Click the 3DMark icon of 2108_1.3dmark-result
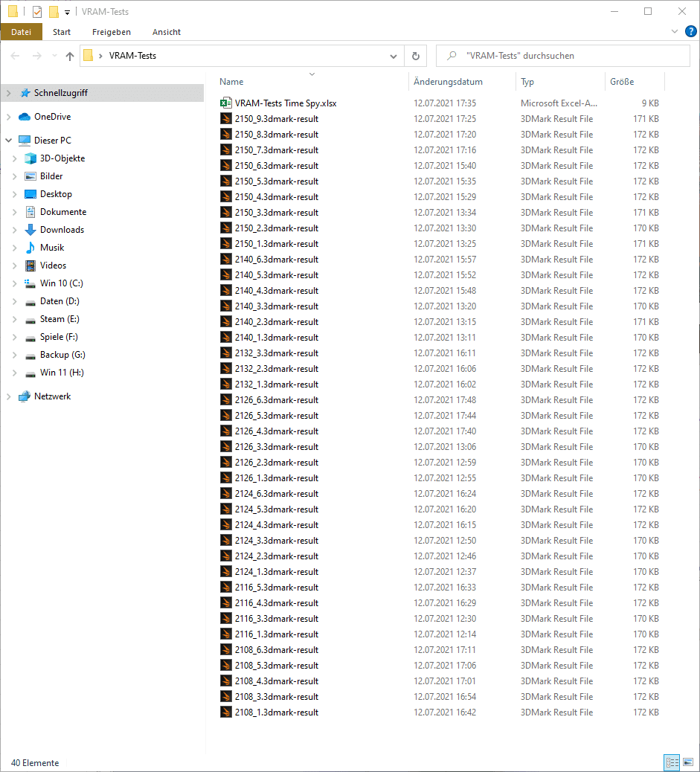Image resolution: width=700 pixels, height=772 pixels. coord(225,713)
